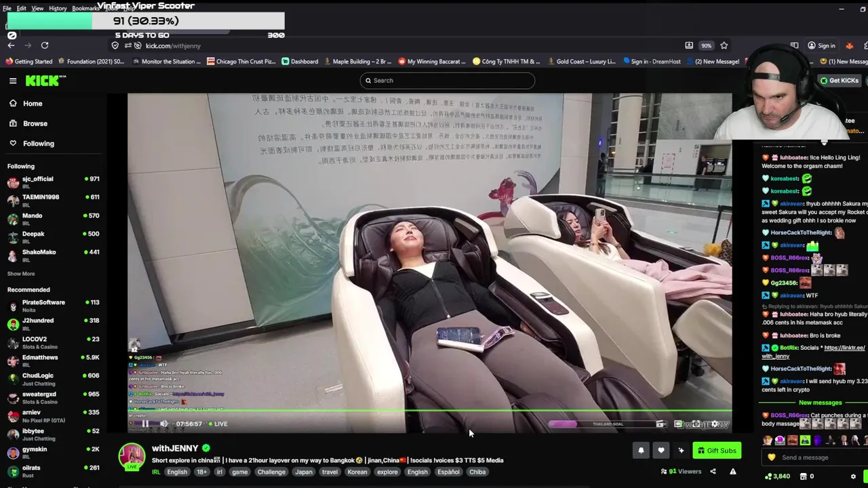Image resolution: width=868 pixels, height=488 pixels.
Task: Report stream with warning triangle icon
Action: (732, 472)
